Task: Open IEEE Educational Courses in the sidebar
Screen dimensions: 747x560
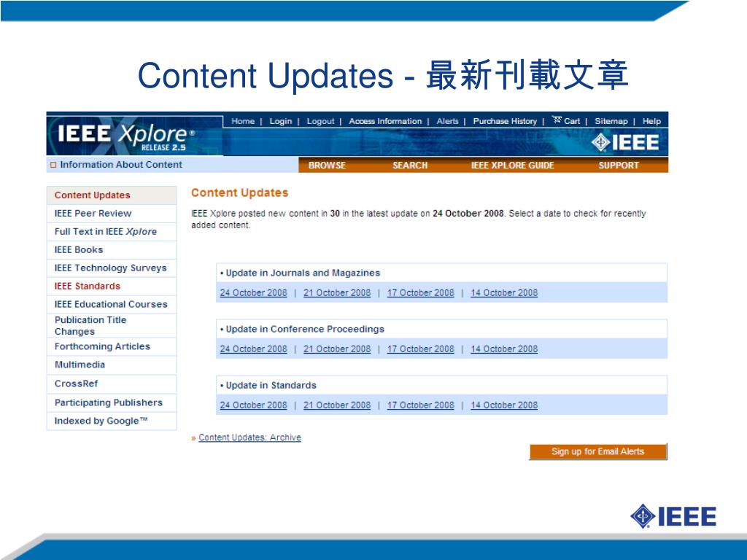Action: click(112, 304)
